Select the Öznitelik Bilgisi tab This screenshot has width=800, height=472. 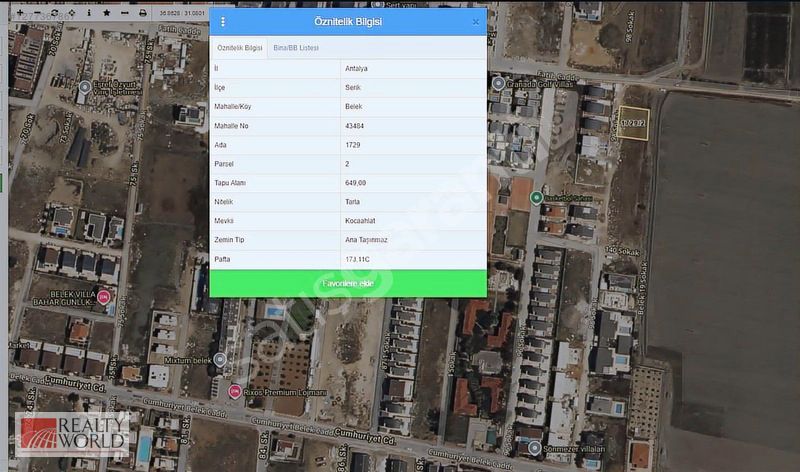point(239,48)
